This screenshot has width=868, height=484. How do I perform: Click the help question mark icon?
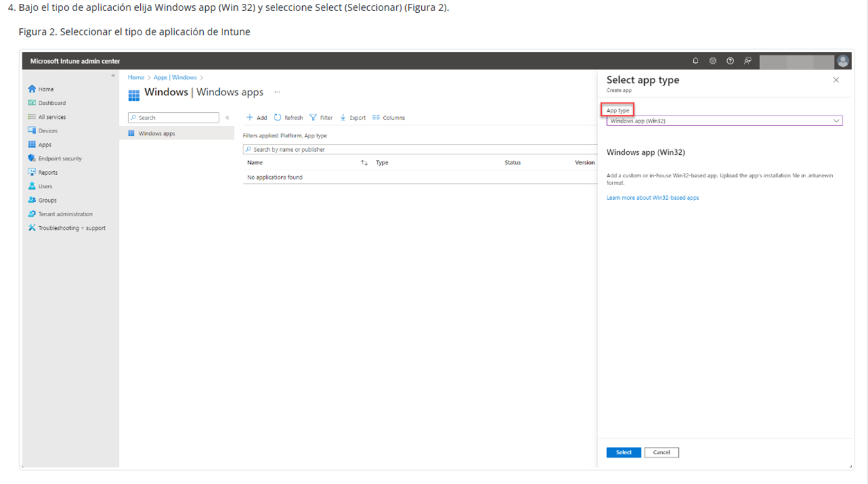coord(730,61)
